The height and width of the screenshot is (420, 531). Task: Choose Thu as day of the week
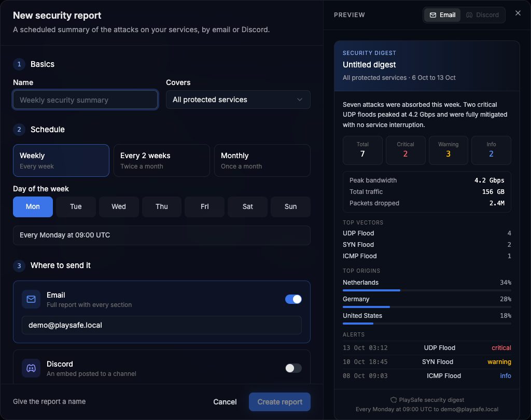click(162, 207)
